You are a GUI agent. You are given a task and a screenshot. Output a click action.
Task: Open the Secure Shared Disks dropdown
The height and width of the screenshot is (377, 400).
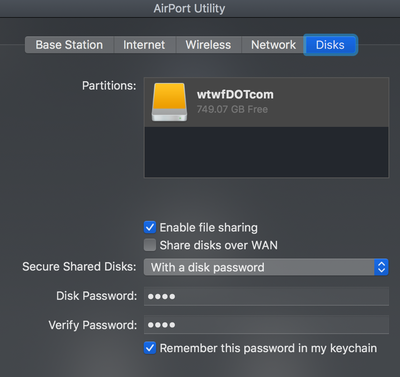point(266,267)
